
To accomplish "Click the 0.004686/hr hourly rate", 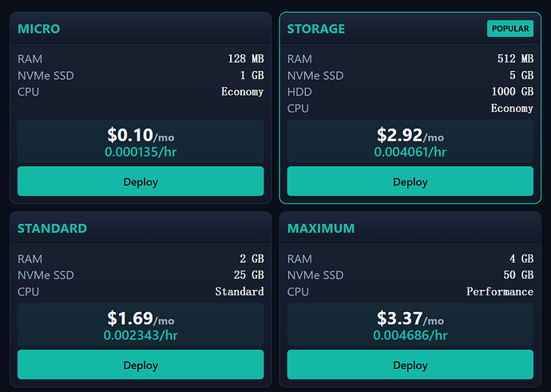I will [x=410, y=335].
